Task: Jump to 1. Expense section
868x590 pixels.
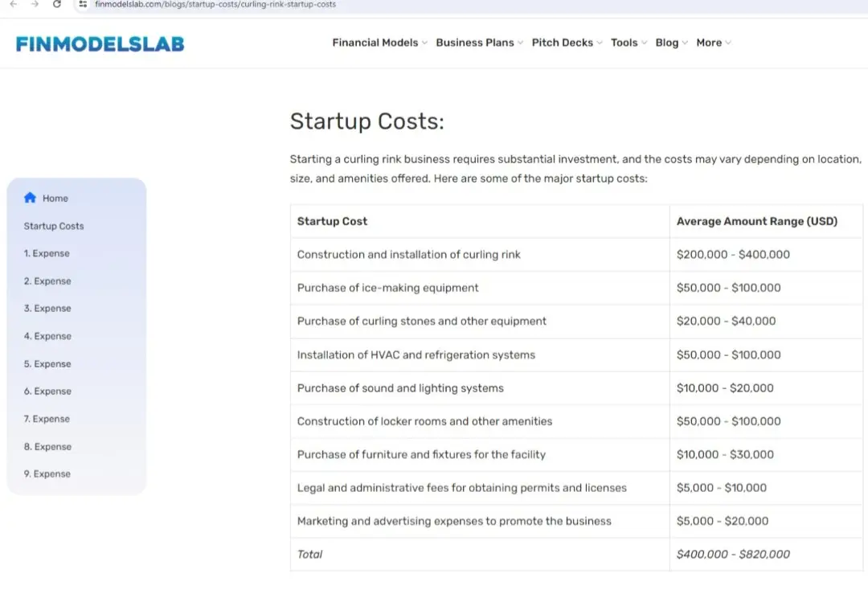Action: pos(47,253)
